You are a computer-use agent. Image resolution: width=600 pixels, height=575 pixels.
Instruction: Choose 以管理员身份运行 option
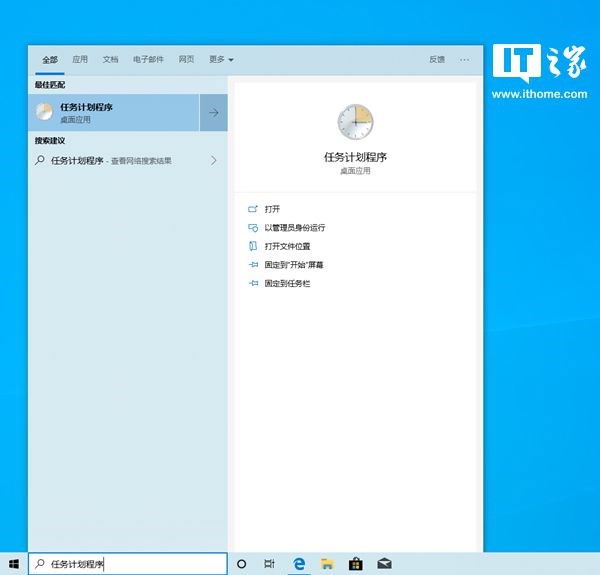(x=295, y=228)
